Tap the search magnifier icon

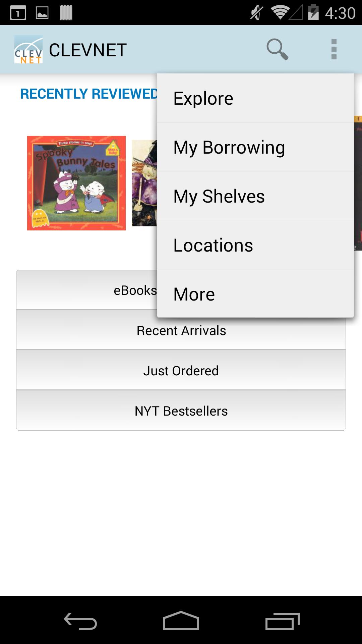click(x=278, y=50)
